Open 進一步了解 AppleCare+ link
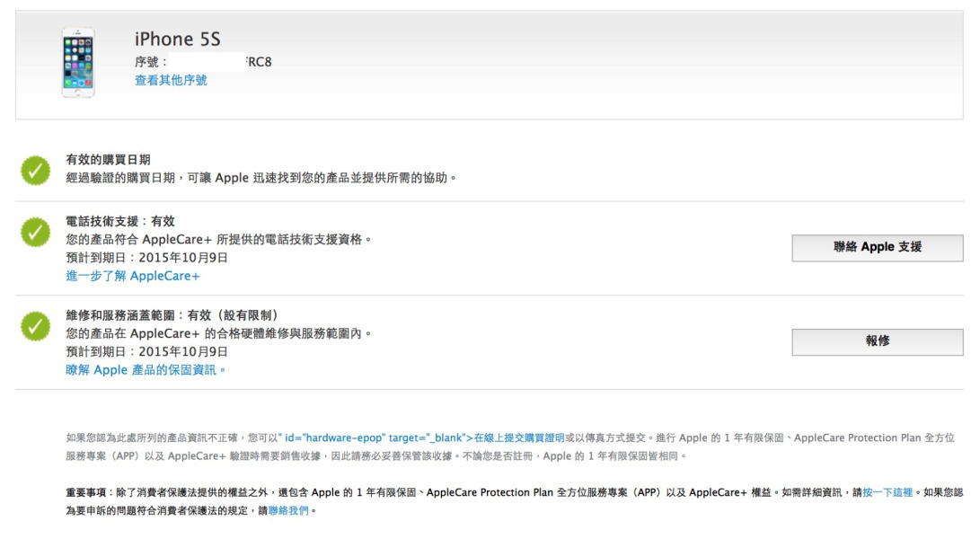Viewport: 980px width, 539px height. pos(133,276)
